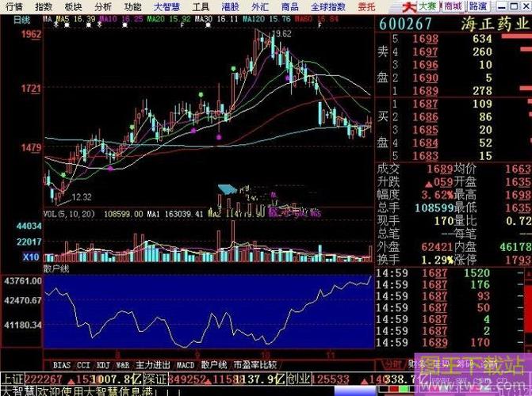532x396 pixels.
Task: Open the 大智慧 menu
Action: pyautogui.click(x=166, y=6)
